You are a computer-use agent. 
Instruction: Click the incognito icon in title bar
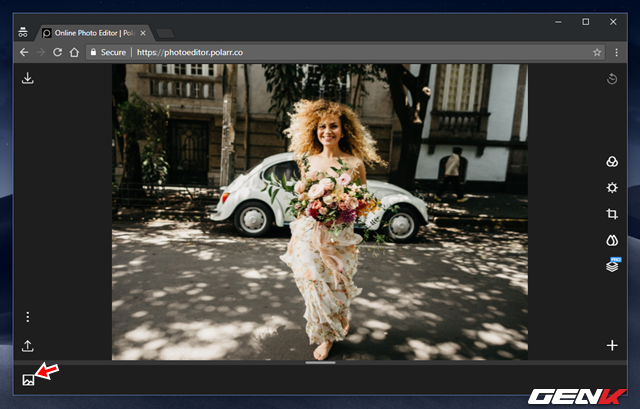point(23,32)
